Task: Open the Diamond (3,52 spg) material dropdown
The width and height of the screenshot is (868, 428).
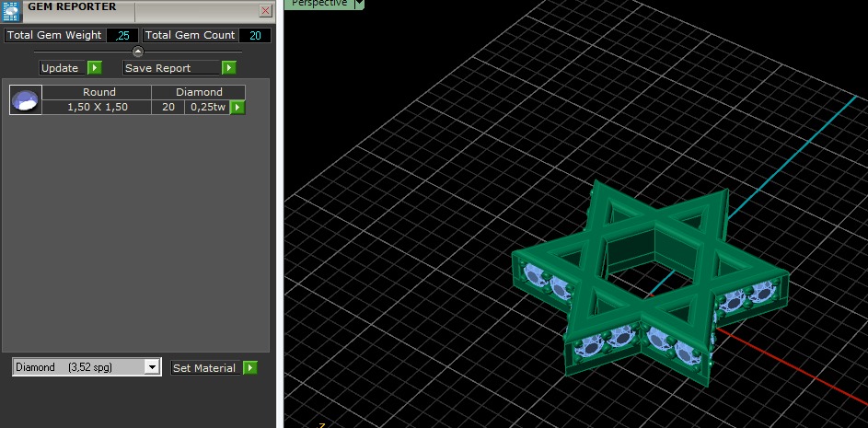Action: click(152, 366)
